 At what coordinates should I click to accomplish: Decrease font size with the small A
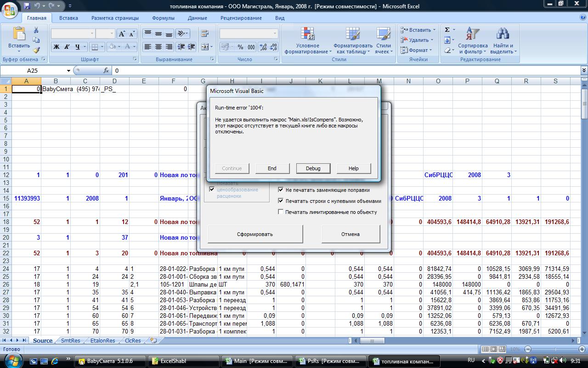pos(132,34)
